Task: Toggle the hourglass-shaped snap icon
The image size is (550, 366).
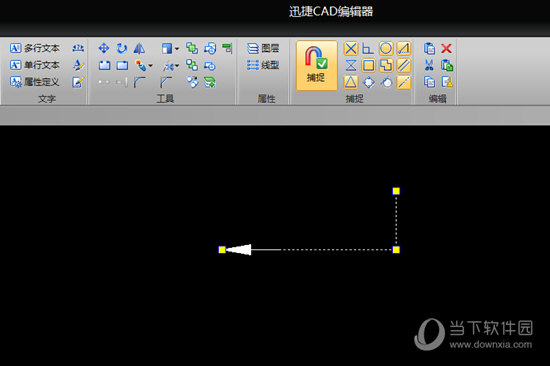Action: tap(351, 65)
